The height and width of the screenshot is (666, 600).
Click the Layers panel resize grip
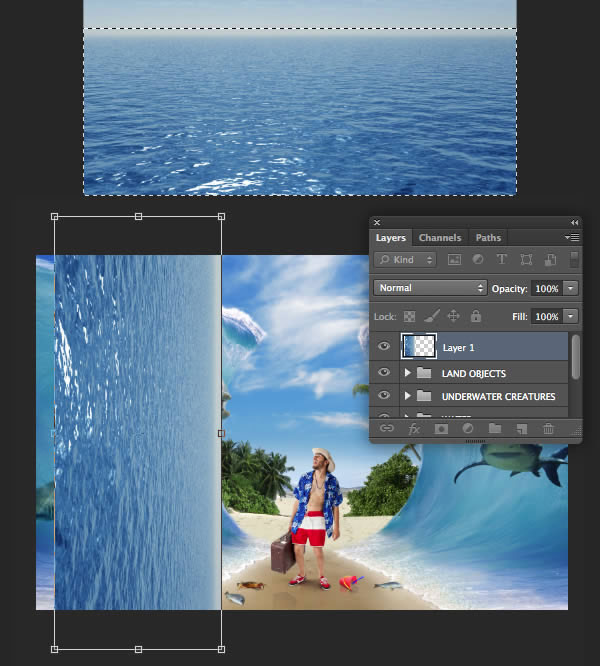pyautogui.click(x=576, y=432)
